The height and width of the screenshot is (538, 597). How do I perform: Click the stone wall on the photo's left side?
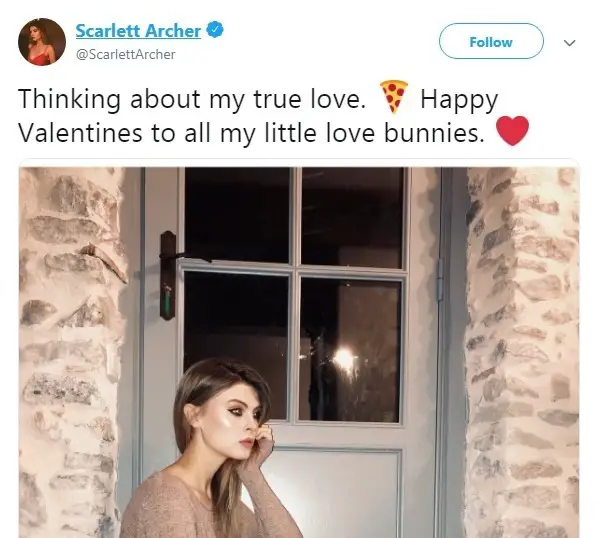tap(72, 352)
